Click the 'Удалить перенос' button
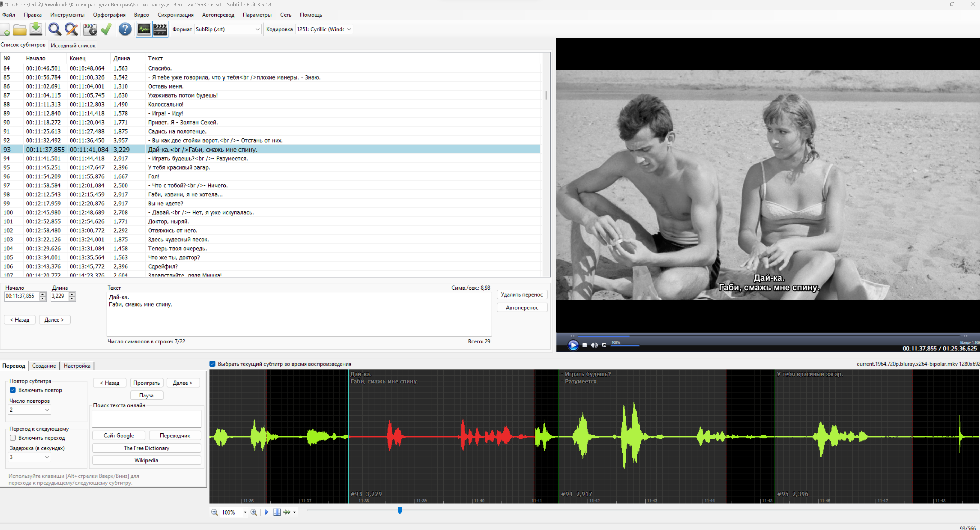 click(x=522, y=295)
